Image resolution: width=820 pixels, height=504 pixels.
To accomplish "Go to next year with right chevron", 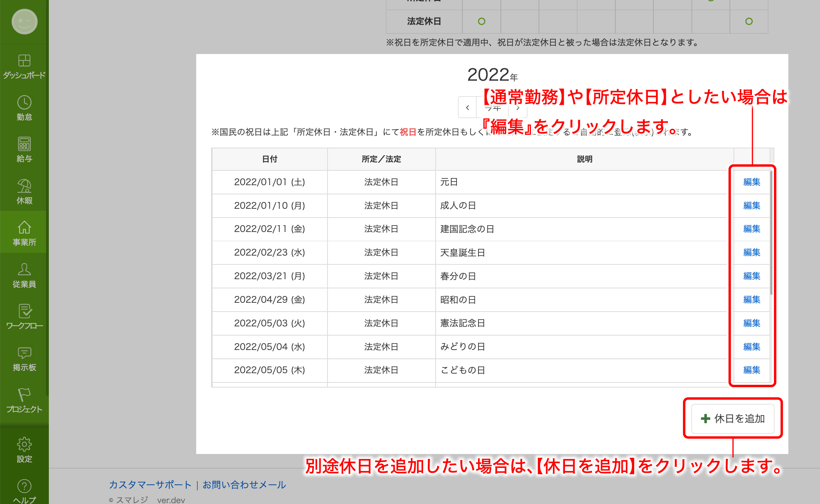I will 518,108.
